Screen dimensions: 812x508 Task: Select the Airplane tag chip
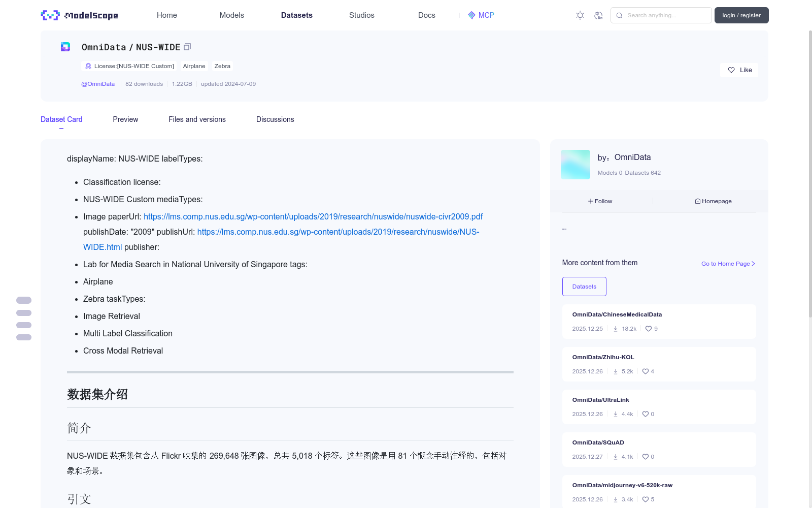tap(194, 66)
